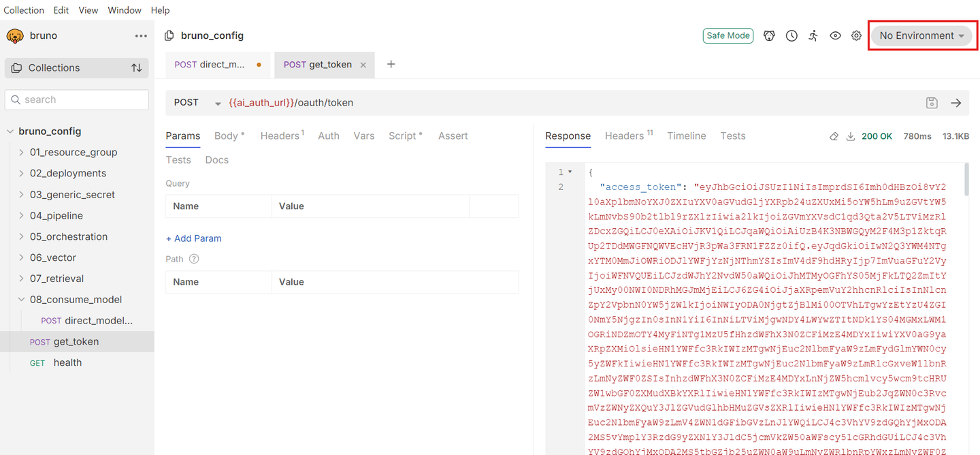Expand the 05_orchestration folder
980x455 pixels.
tap(21, 237)
